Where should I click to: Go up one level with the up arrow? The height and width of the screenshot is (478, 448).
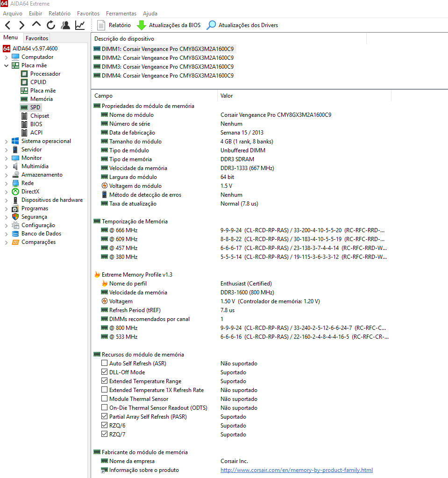point(36,24)
